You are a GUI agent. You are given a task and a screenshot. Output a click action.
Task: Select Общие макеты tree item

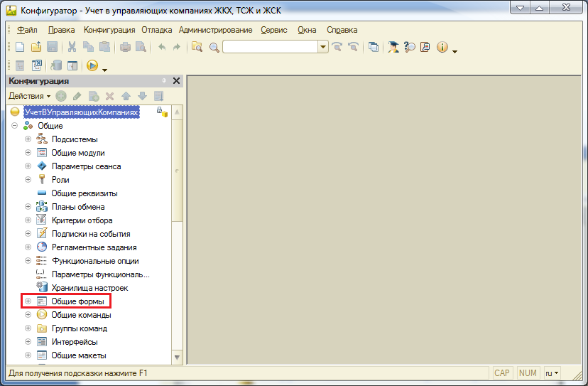tap(79, 355)
